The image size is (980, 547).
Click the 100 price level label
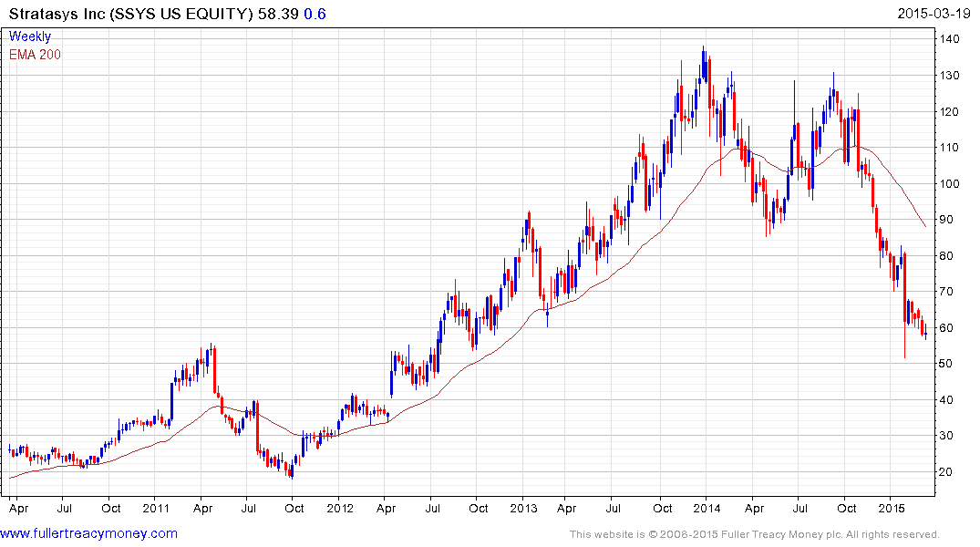pyautogui.click(x=949, y=184)
